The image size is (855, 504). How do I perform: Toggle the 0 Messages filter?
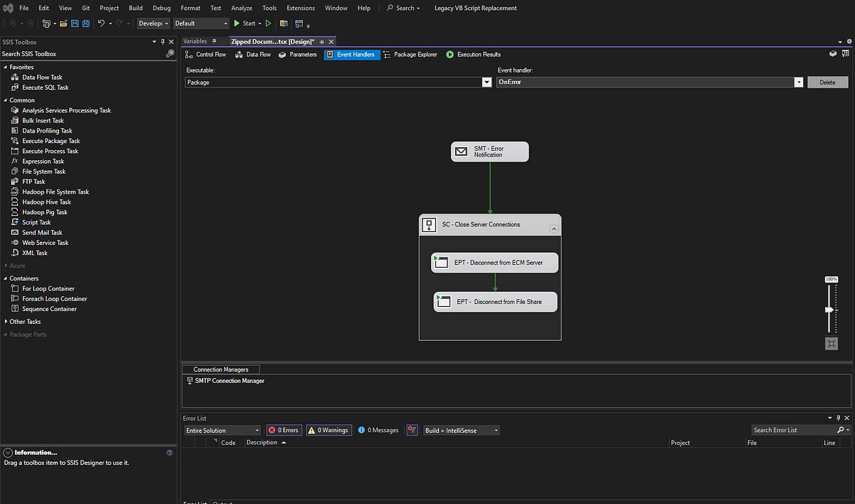coord(378,430)
